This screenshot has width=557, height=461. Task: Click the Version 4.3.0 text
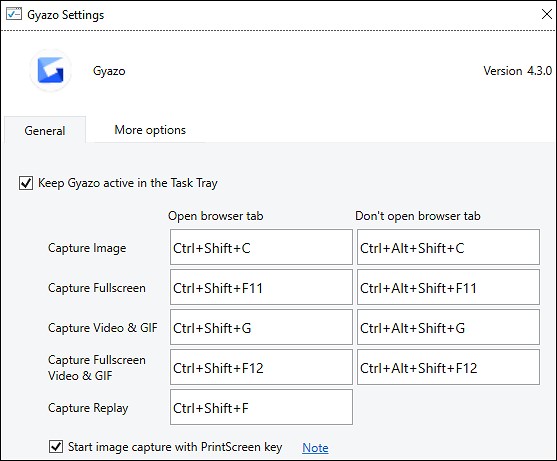[517, 71]
